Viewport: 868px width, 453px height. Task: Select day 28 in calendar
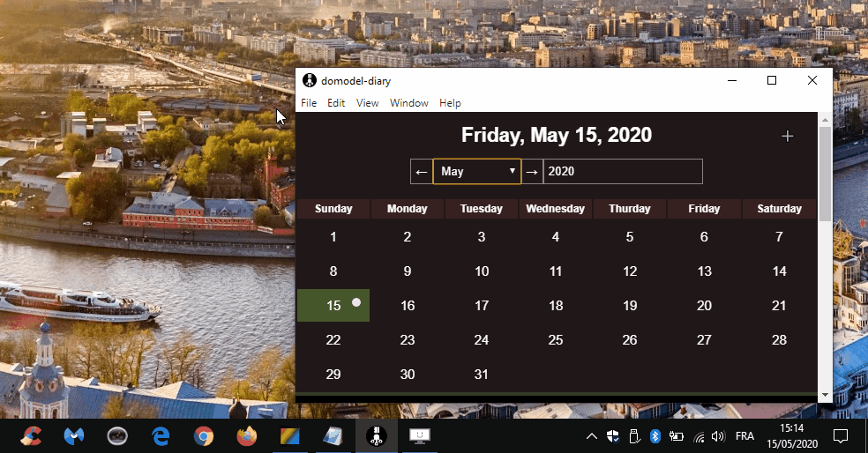779,339
